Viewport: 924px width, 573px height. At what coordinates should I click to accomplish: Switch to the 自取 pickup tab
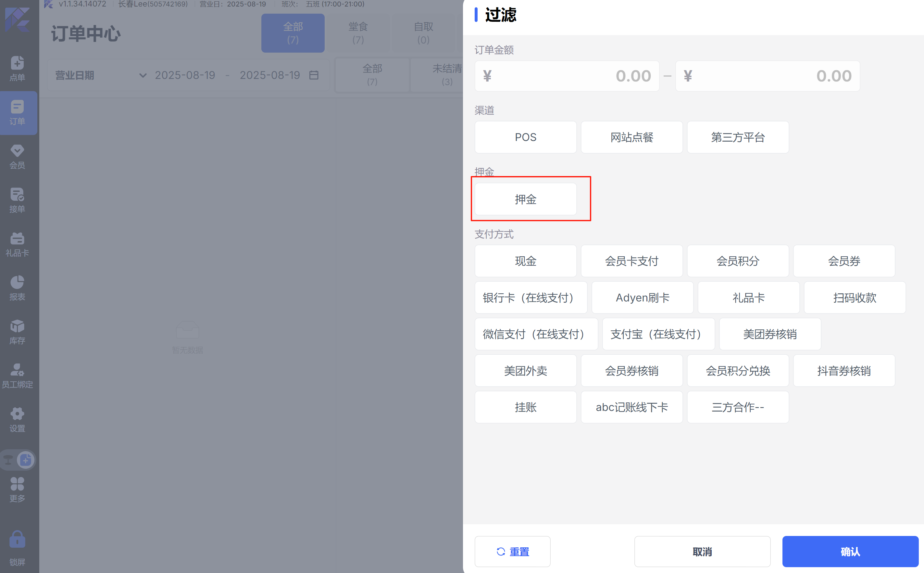[x=423, y=33]
